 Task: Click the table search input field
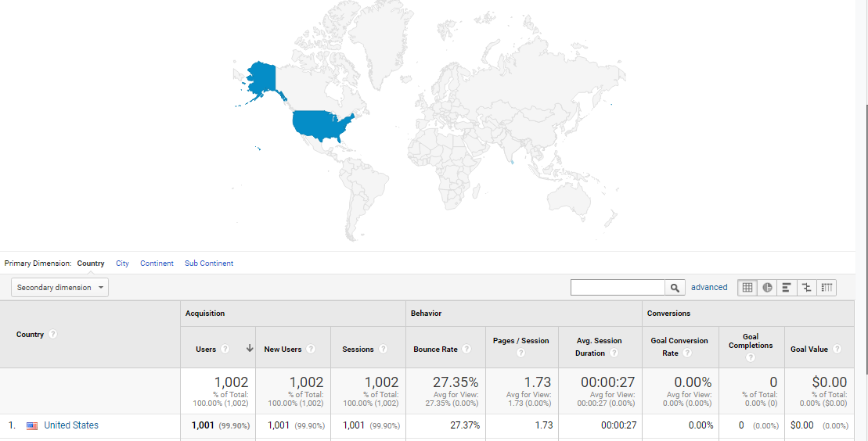coord(618,288)
